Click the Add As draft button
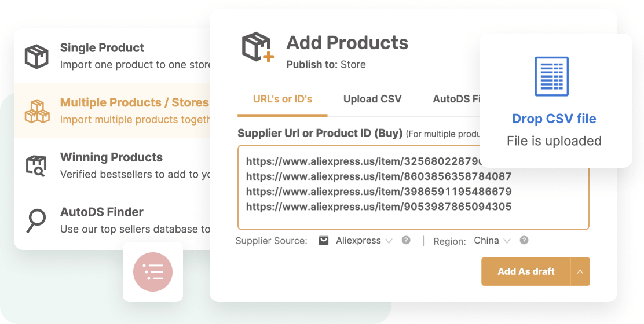The height and width of the screenshot is (324, 644). 526,271
